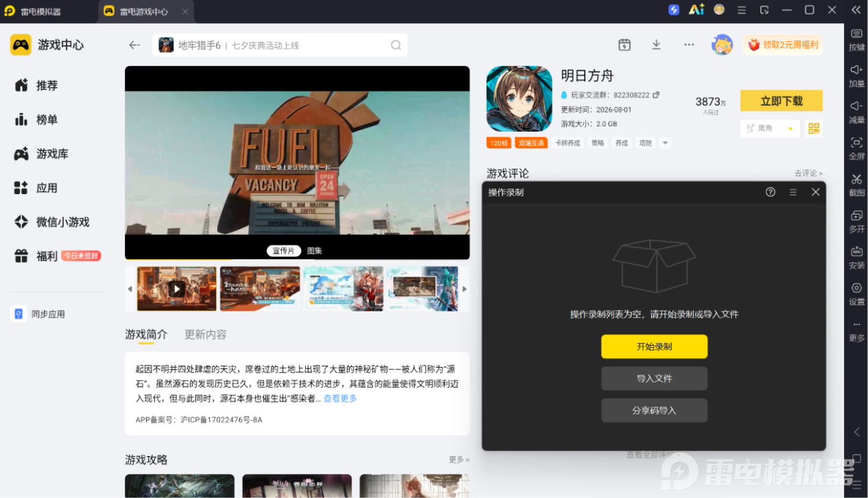Click the search field showing 地牢猎手6
The height and width of the screenshot is (498, 868).
pos(280,45)
